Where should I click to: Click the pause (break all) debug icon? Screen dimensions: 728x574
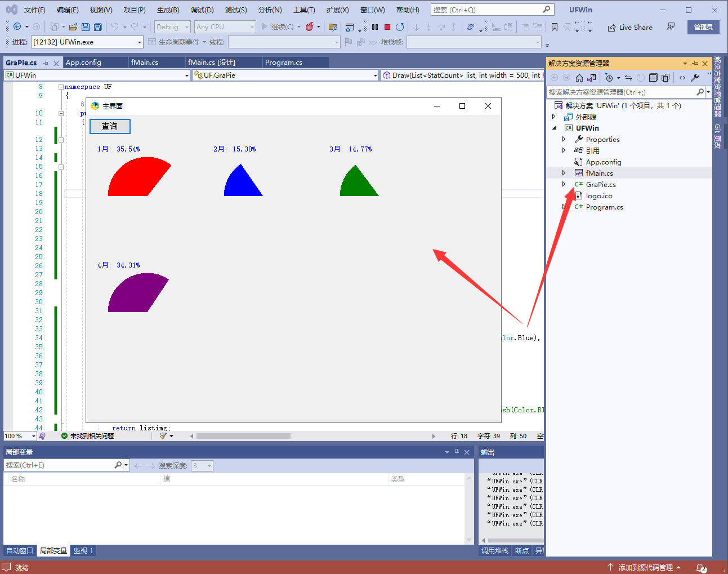click(x=375, y=27)
